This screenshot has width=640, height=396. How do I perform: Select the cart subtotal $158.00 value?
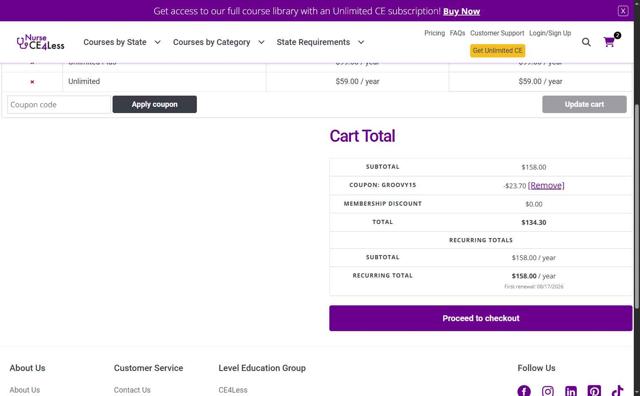pos(533,167)
